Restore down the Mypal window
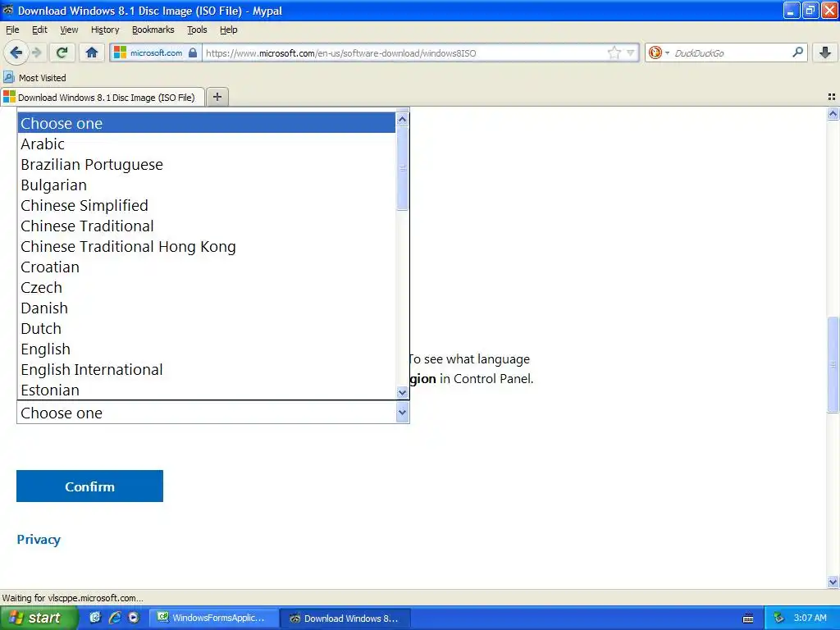The height and width of the screenshot is (630, 840). 810,10
